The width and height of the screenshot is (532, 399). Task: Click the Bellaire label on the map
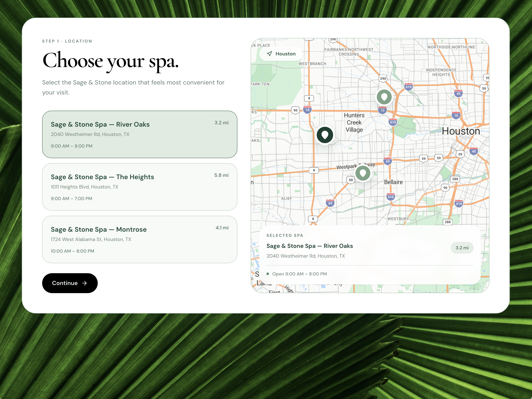coord(393,182)
